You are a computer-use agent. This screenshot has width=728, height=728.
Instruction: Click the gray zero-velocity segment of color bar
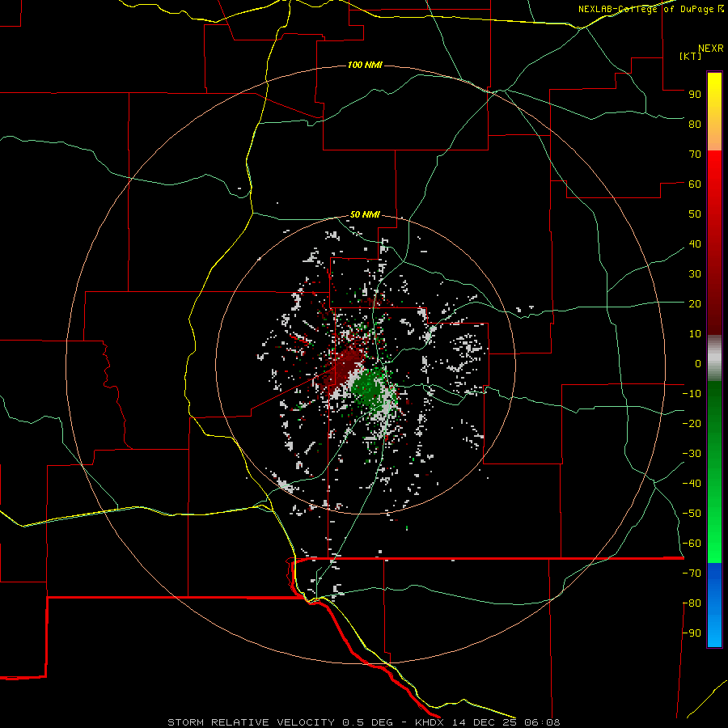(x=714, y=358)
